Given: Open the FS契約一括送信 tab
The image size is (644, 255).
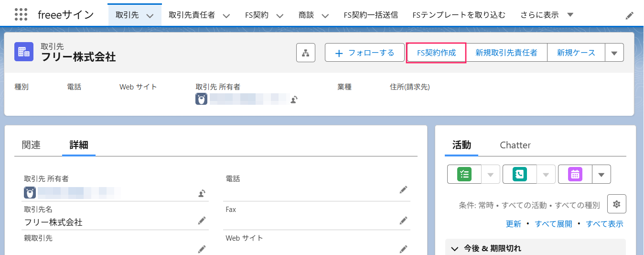Looking at the screenshot, I should pyautogui.click(x=371, y=15).
